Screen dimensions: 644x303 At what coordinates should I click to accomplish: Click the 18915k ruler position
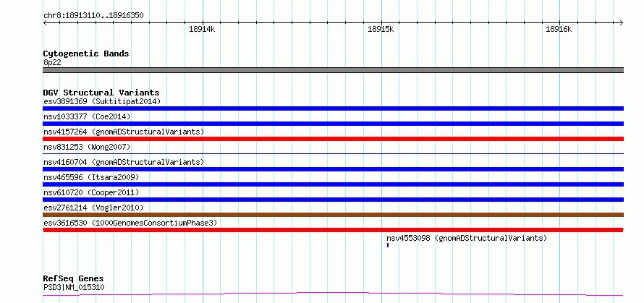(381, 29)
